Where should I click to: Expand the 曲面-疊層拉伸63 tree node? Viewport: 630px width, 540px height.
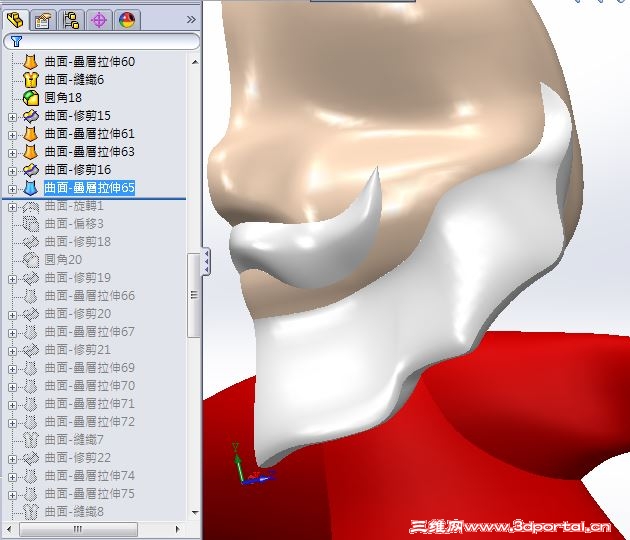[x=12, y=153]
